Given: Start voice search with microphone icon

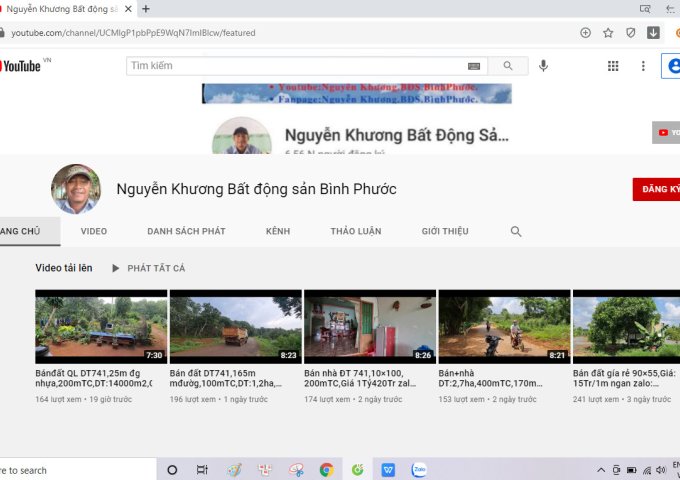Looking at the screenshot, I should (543, 66).
